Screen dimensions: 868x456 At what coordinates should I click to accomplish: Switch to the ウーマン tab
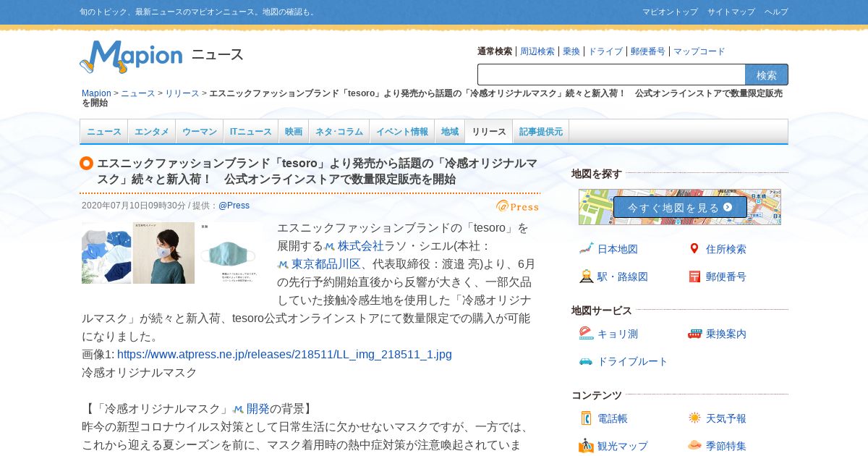(x=200, y=132)
